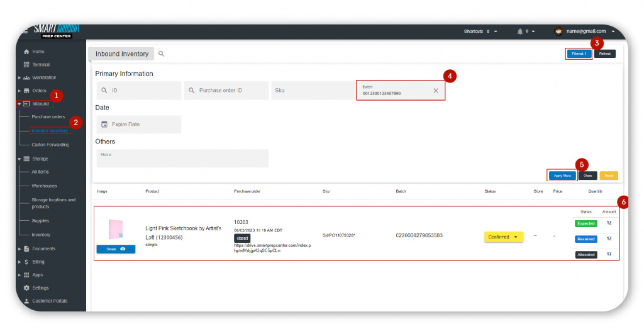Click the pink sketchbook product thumbnail
This screenshot has height=336, width=644.
coord(116,228)
